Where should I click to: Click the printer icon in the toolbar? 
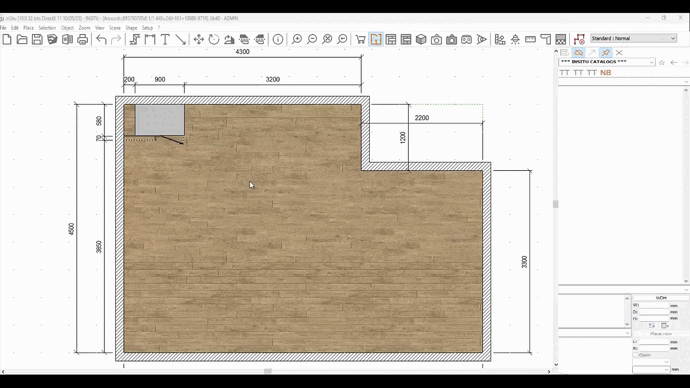click(x=82, y=40)
